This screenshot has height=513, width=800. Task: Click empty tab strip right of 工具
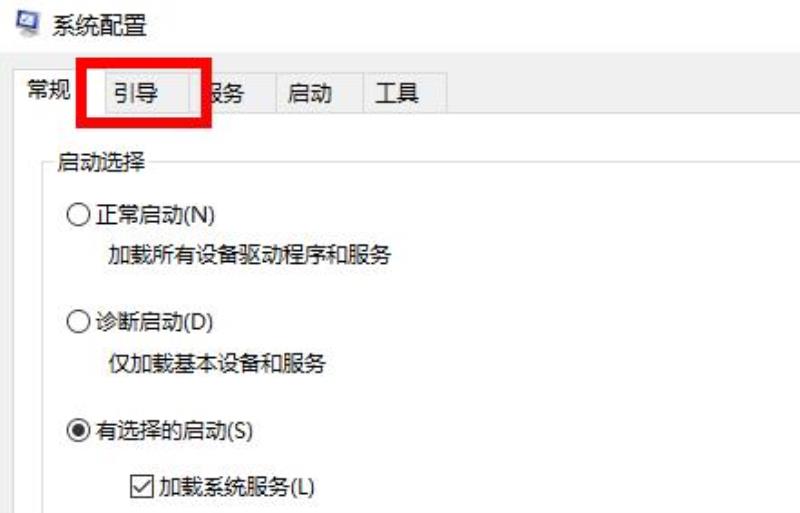[x=622, y=93]
